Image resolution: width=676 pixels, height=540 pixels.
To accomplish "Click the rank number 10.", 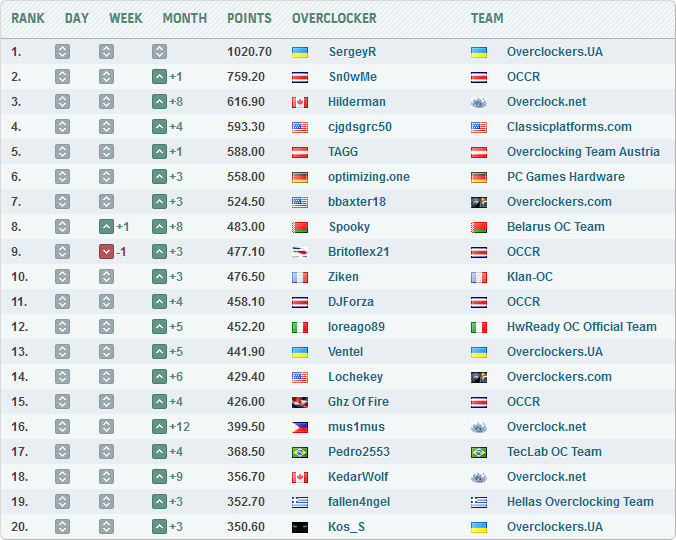I will pyautogui.click(x=19, y=277).
